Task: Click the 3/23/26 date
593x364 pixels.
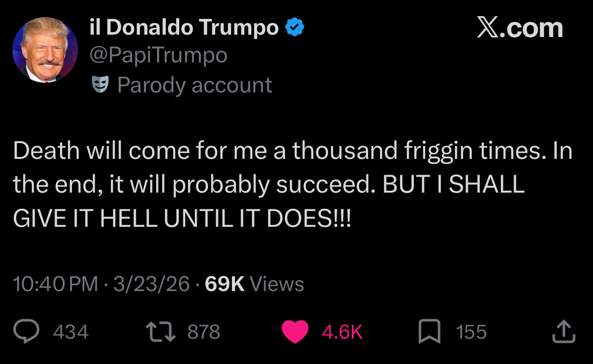Action: pos(151,284)
